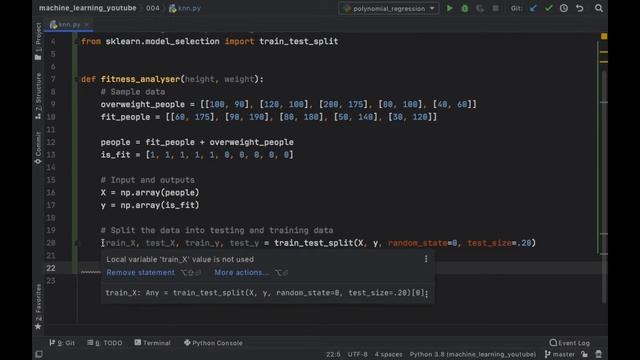Open the Python Console
640x360 pixels.
[x=213, y=343]
